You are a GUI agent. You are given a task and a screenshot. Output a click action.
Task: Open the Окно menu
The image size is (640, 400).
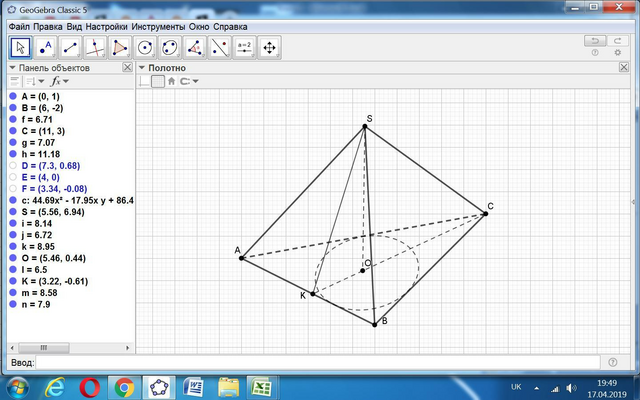coord(199,27)
